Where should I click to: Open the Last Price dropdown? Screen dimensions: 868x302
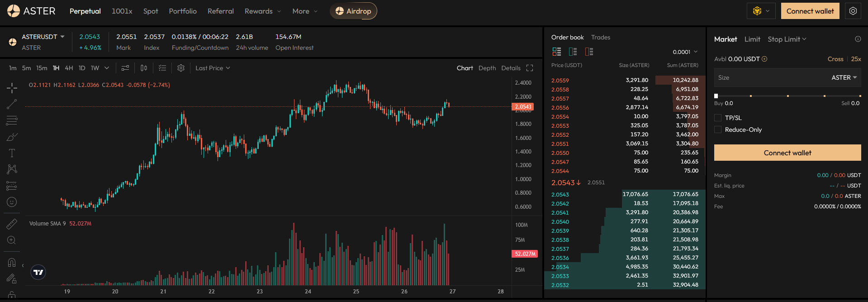(213, 68)
